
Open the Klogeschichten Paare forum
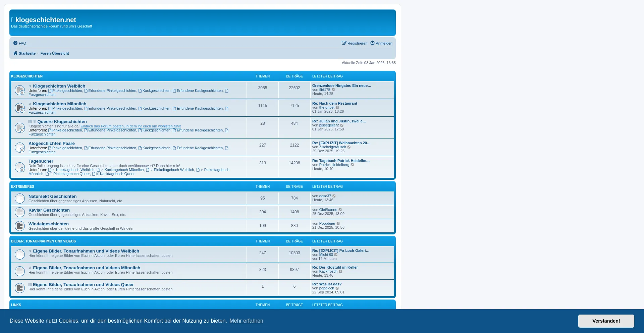tap(52, 144)
